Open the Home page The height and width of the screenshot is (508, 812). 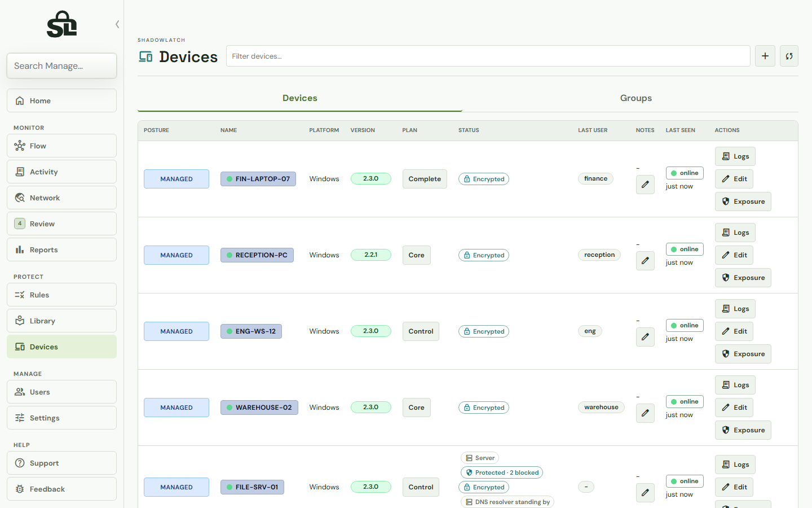tap(62, 100)
